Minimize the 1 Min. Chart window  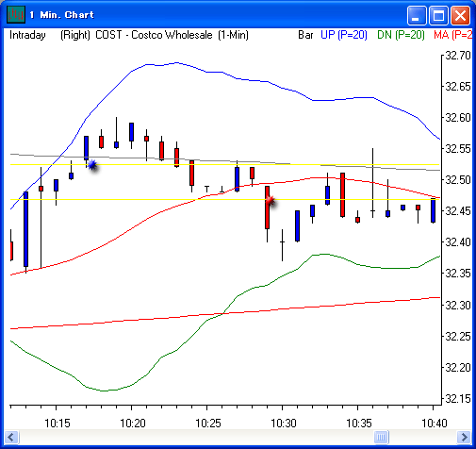(417, 15)
